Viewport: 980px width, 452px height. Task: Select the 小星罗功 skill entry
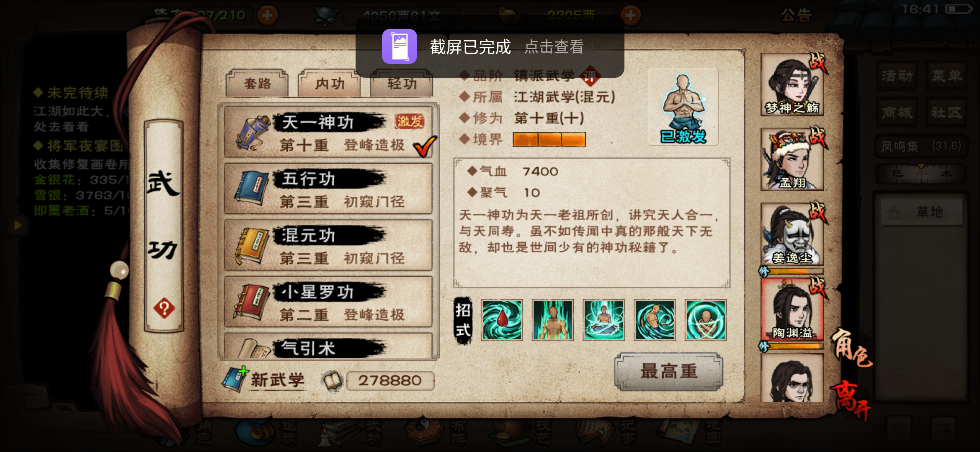(x=328, y=302)
